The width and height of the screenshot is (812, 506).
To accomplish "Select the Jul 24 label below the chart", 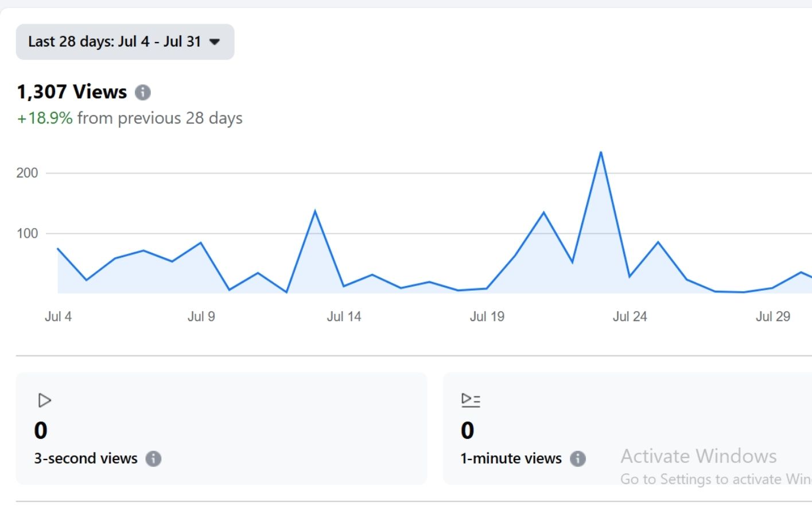I will tap(630, 316).
